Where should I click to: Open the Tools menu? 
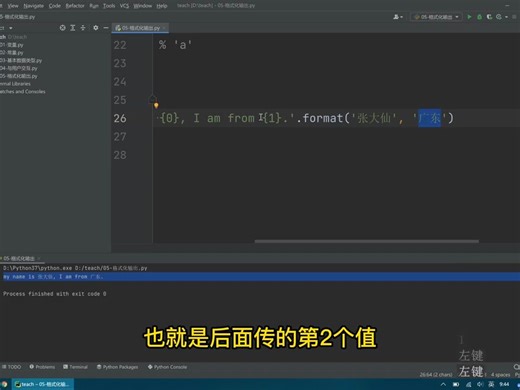click(109, 6)
